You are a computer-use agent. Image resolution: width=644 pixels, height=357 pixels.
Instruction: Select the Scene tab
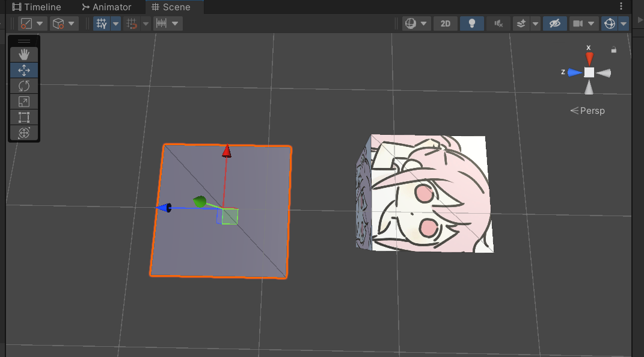click(171, 7)
